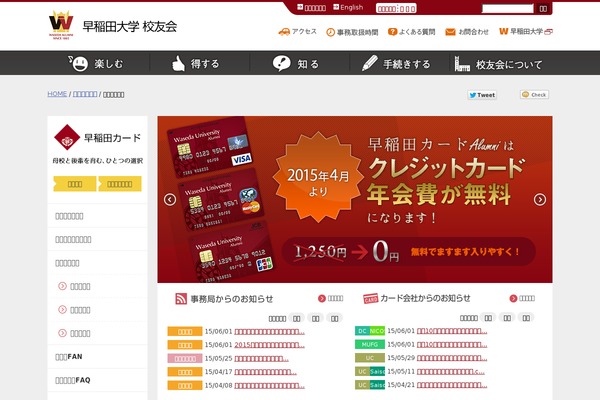Open the 知る menu

tap(296, 63)
